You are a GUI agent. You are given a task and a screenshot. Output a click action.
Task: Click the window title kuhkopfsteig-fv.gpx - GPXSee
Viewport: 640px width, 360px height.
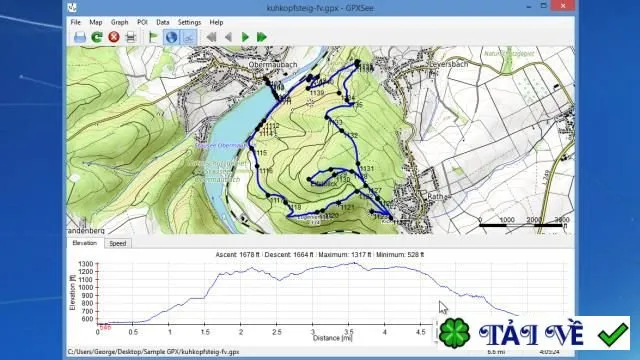point(320,8)
